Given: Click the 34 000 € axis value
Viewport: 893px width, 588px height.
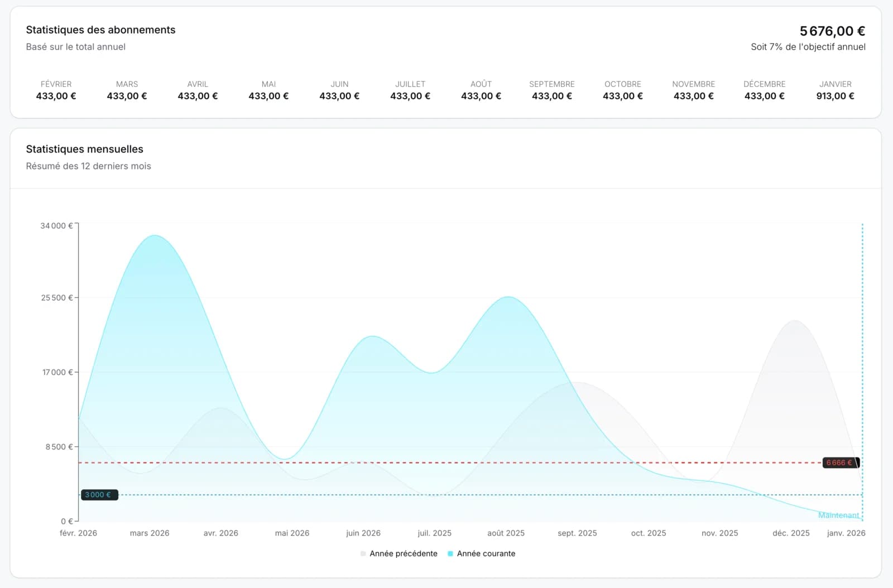Looking at the screenshot, I should pos(56,225).
